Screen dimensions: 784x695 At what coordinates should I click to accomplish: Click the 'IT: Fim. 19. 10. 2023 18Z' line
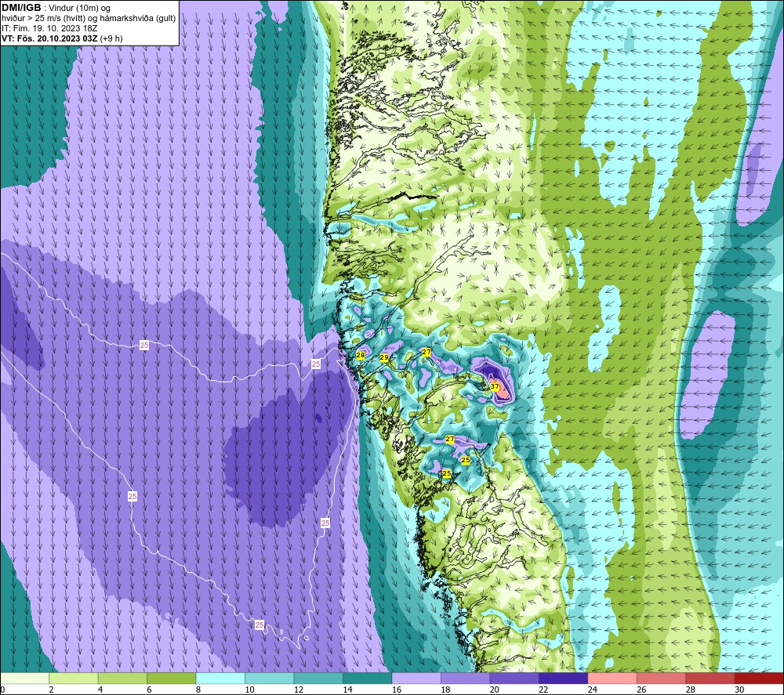point(49,28)
